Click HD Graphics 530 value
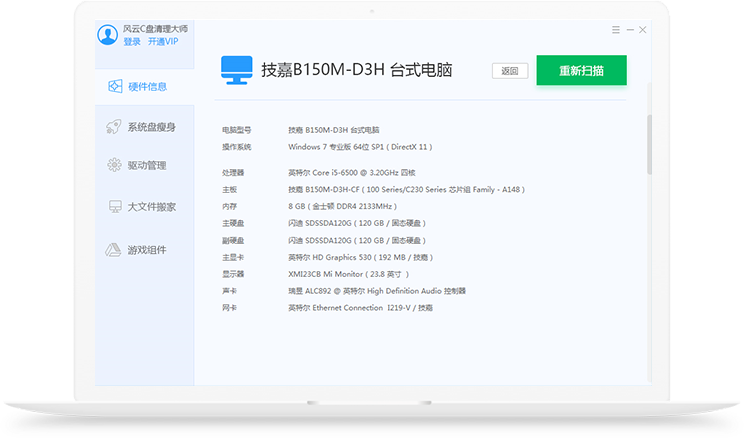Screen dimensions: 744x438 [361, 258]
